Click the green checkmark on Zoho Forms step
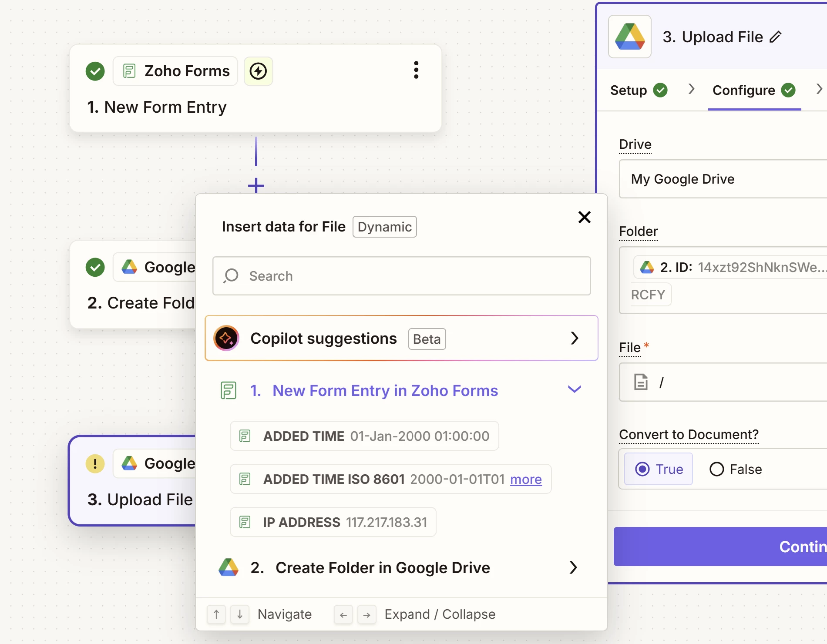 [95, 71]
